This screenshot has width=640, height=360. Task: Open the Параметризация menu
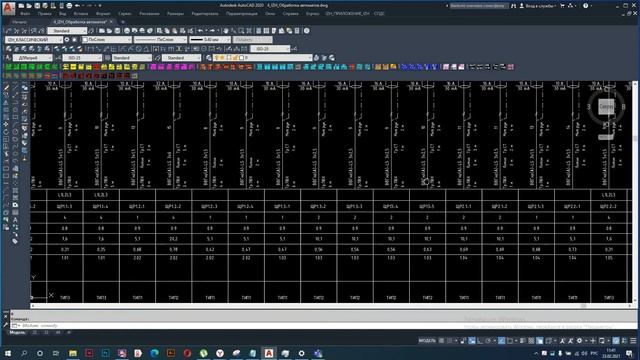click(x=242, y=13)
